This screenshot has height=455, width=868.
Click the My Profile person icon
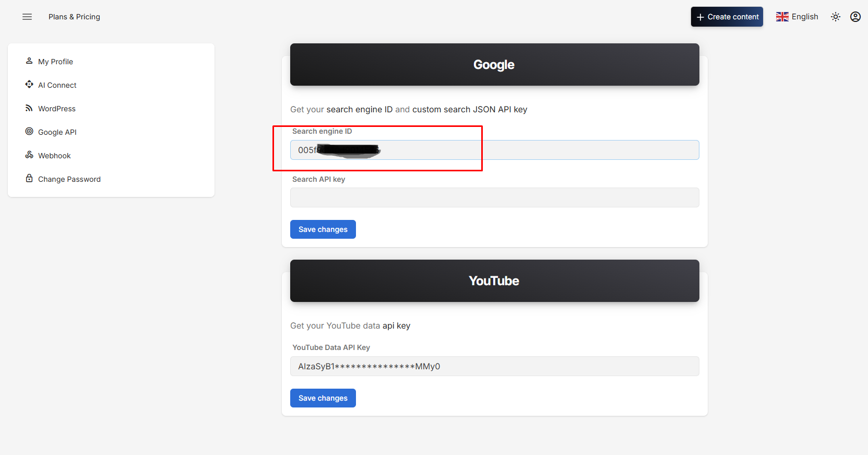point(29,61)
